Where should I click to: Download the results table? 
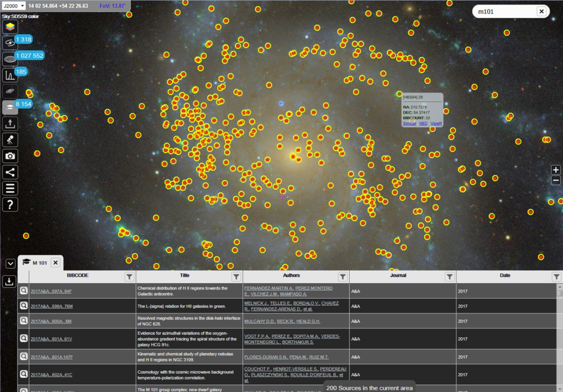pos(9,281)
